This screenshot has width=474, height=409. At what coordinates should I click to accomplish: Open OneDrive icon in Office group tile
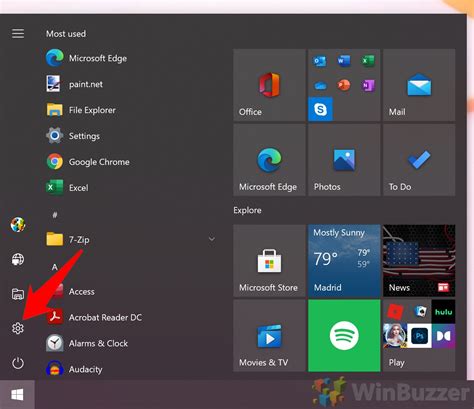click(320, 85)
